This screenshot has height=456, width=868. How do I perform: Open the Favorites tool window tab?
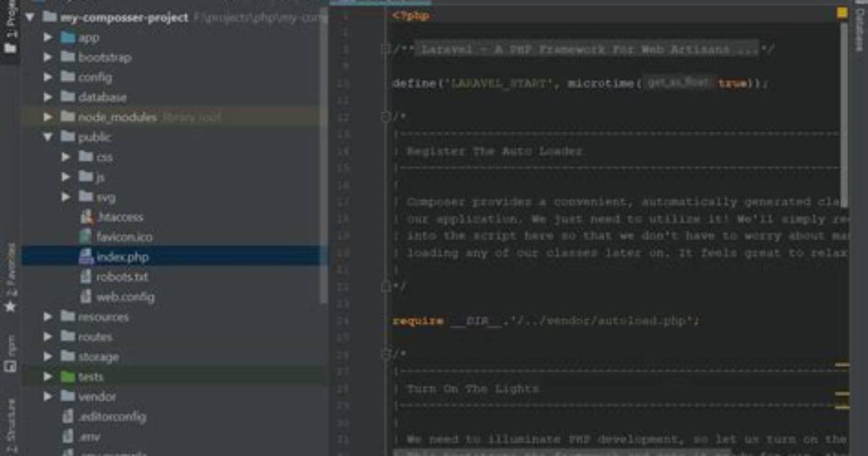[x=10, y=277]
